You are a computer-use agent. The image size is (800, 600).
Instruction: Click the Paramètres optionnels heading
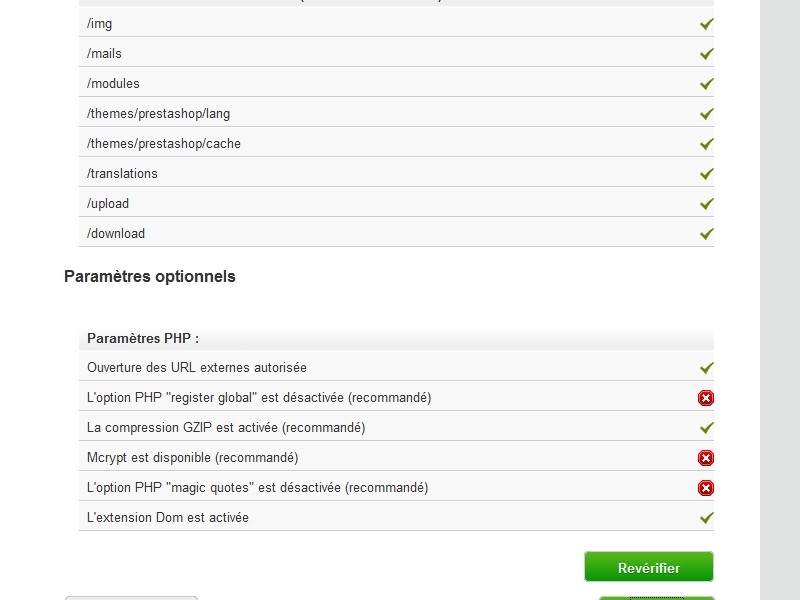(x=149, y=277)
